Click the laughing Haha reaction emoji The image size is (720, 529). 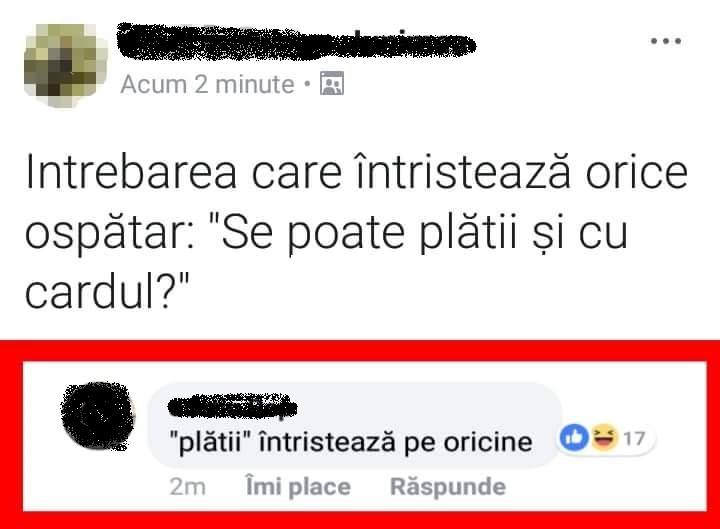[x=604, y=438]
